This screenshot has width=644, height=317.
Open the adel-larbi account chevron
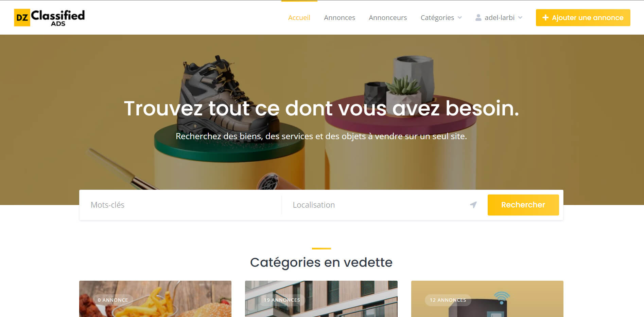(x=520, y=18)
